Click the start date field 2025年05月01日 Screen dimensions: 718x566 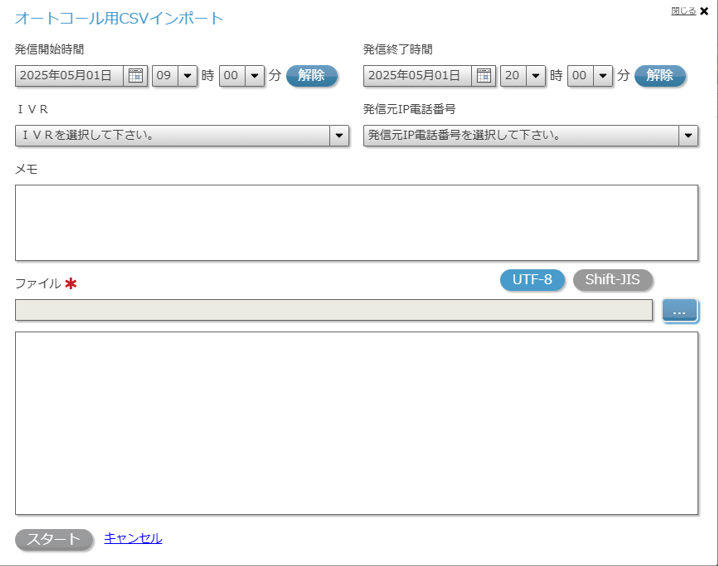(x=69, y=76)
